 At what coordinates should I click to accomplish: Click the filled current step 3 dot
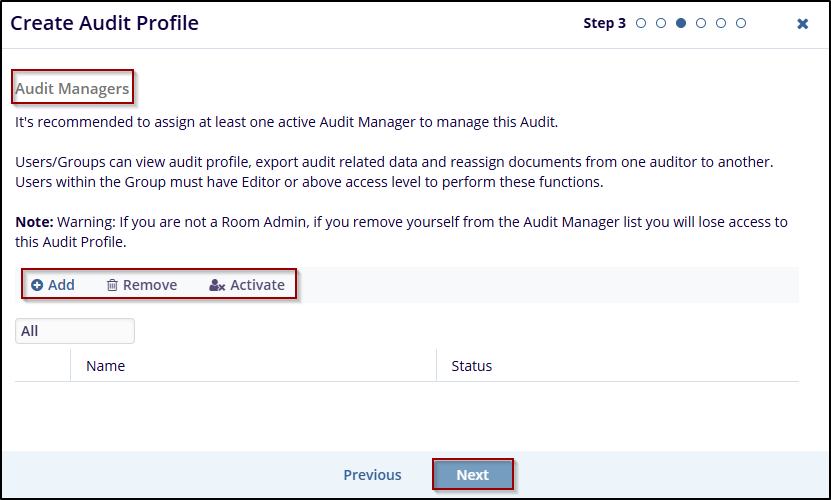[x=681, y=23]
